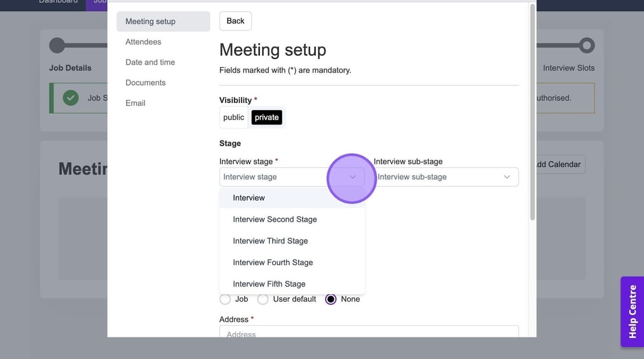
Task: Set visibility to public
Action: coord(233,118)
